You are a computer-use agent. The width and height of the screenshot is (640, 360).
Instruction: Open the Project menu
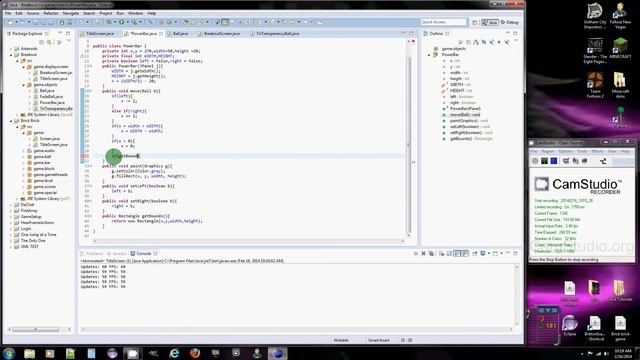106,13
